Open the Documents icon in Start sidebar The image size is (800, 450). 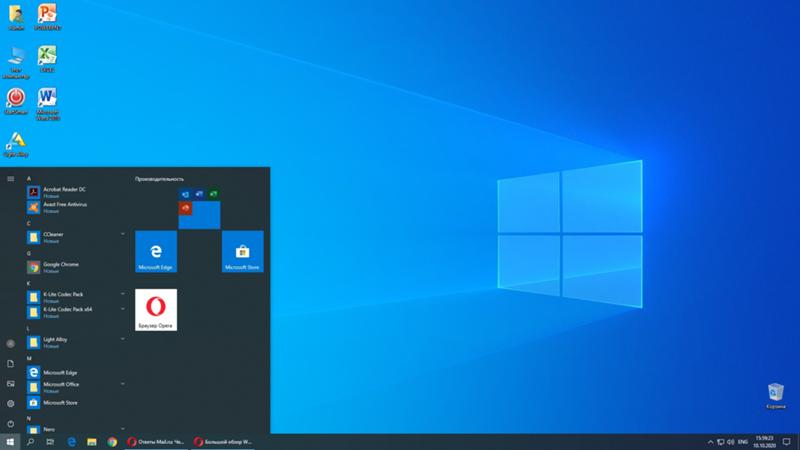pyautogui.click(x=11, y=364)
